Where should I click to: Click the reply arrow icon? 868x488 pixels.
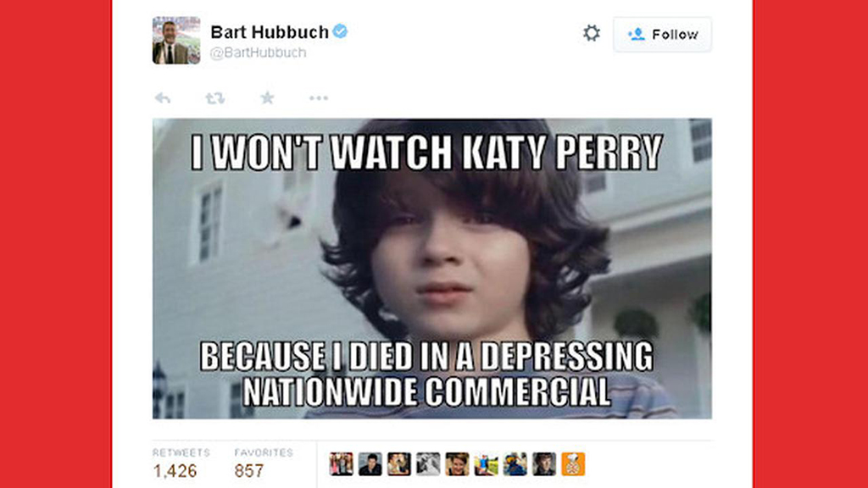pos(163,98)
